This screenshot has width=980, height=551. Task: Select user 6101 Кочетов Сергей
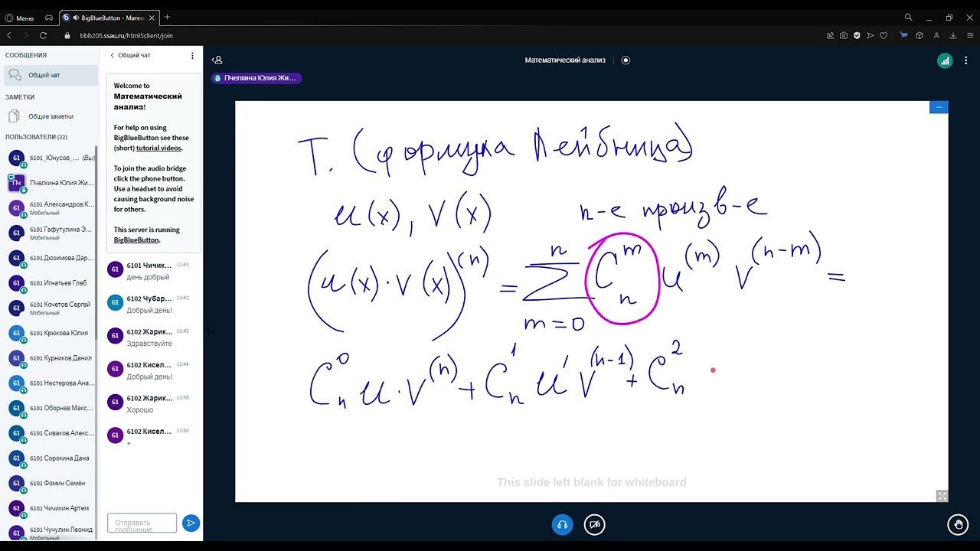(51, 308)
